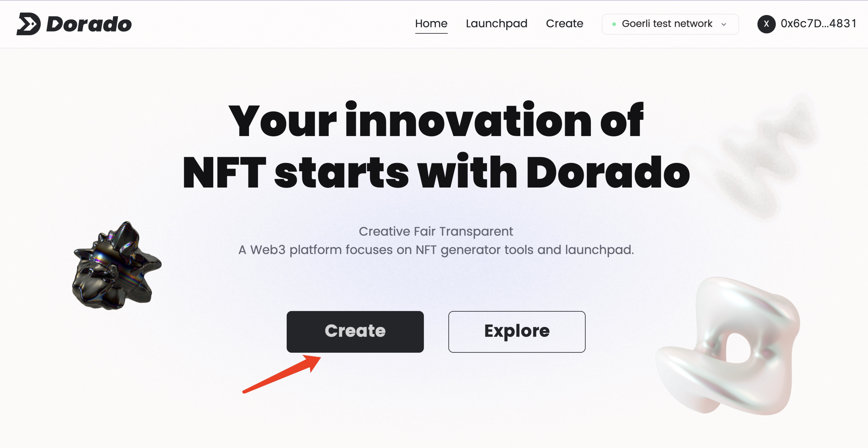Click the 'Creative Fair Transparent' tagline text
Screen dimensions: 868x448
pos(436,231)
